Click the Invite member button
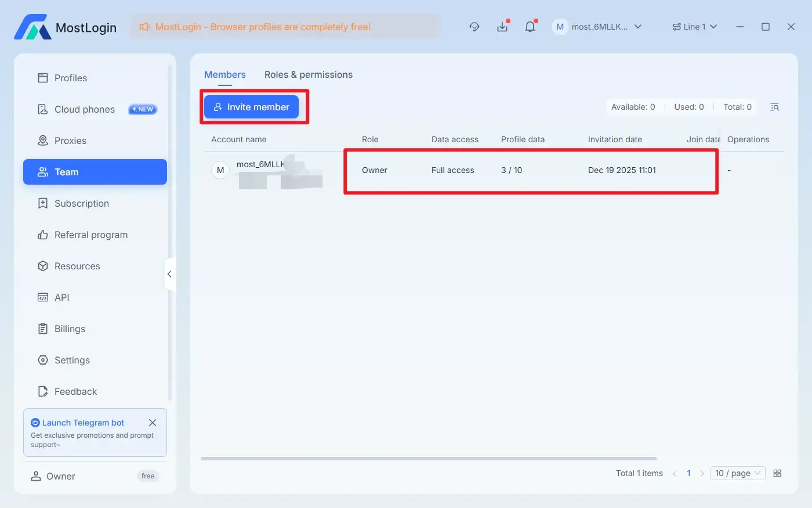The image size is (812, 508). [x=251, y=107]
